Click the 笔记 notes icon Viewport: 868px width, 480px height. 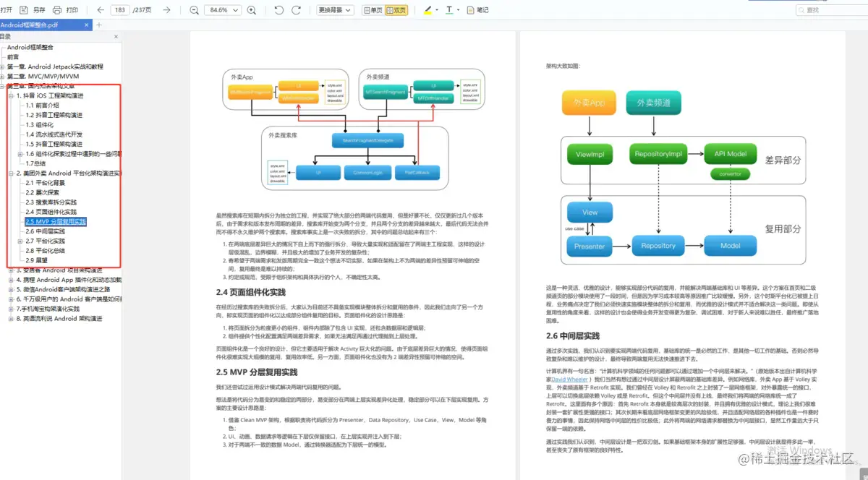[472, 10]
